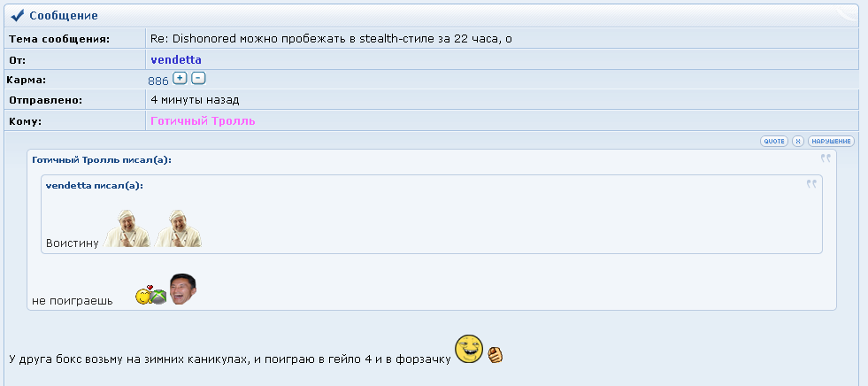The height and width of the screenshot is (386, 868).
Task: Report post with the НАРУШЕНИЕ button
Action: click(x=831, y=142)
